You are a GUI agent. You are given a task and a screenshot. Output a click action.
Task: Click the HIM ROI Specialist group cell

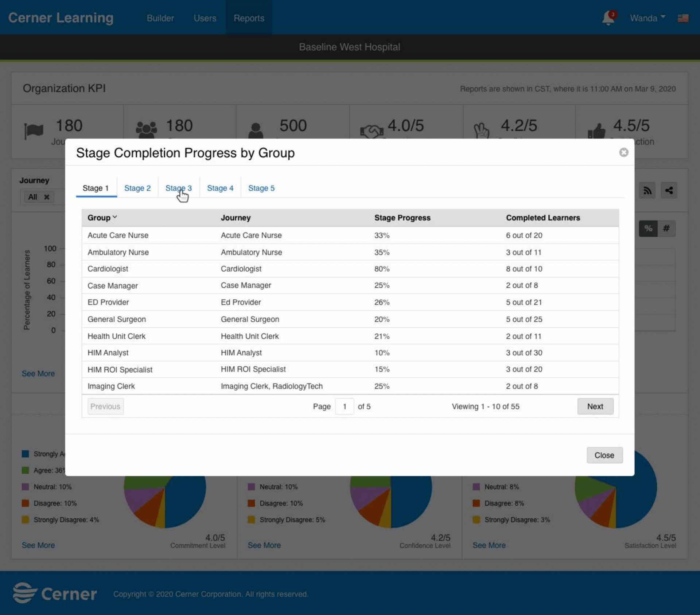click(x=120, y=370)
